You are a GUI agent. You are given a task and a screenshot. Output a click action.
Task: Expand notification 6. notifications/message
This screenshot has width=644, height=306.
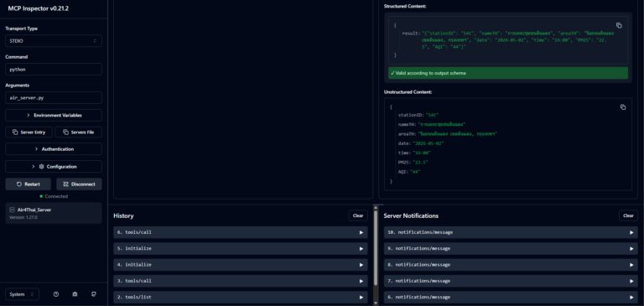coord(511,297)
